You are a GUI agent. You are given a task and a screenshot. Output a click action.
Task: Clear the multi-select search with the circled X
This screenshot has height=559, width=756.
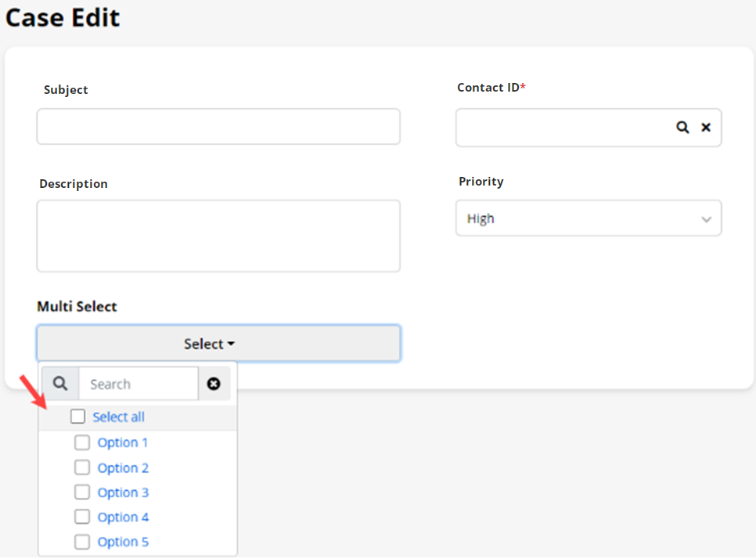tap(214, 384)
